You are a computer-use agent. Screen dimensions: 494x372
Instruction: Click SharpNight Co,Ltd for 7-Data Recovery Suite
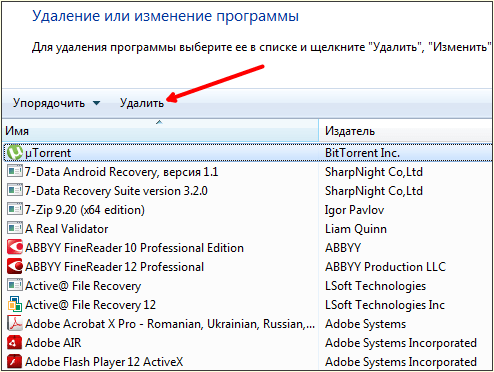pyautogui.click(x=374, y=191)
